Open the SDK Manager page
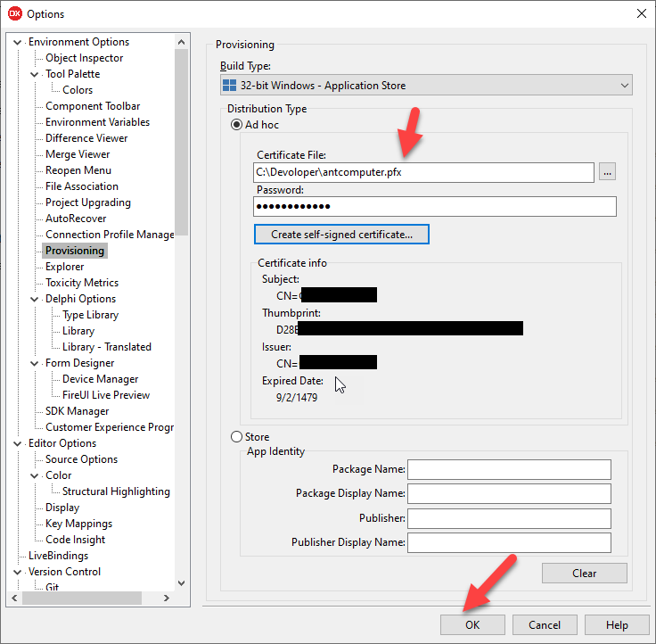 tap(78, 411)
